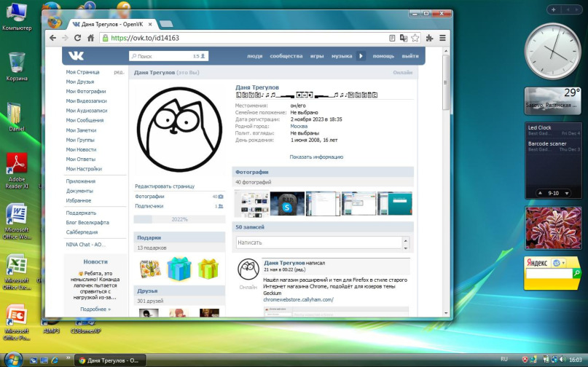Screen dimensions: 588x367
Task: Select Мои Сообщения in the left sidebar
Action: coord(85,120)
